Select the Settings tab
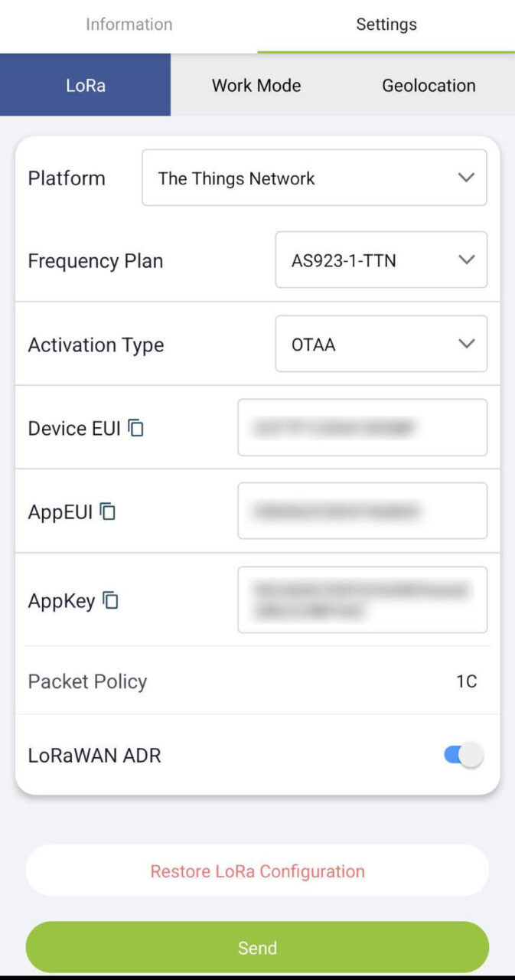 pos(386,24)
